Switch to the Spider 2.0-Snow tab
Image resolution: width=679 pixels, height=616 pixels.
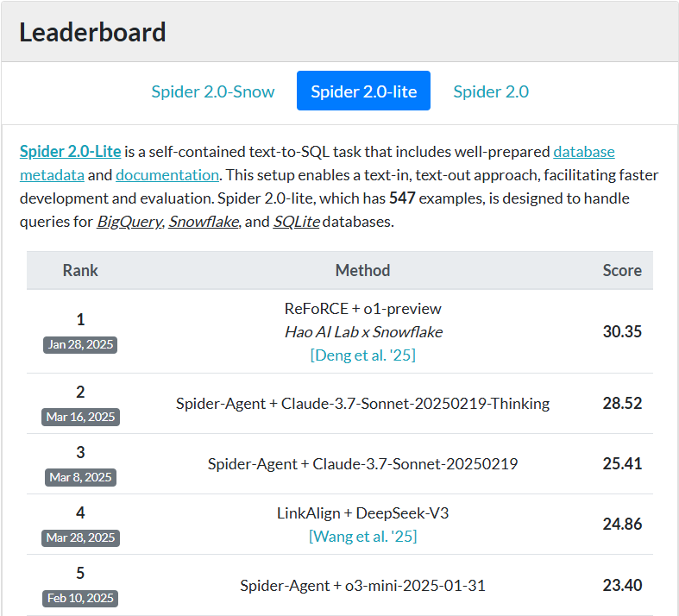pos(213,91)
